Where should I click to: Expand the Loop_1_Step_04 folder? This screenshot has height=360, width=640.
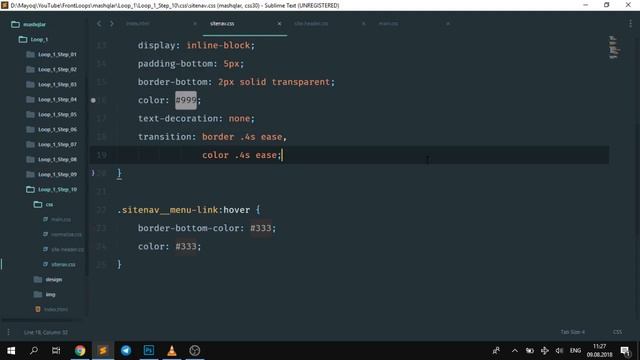point(51,100)
